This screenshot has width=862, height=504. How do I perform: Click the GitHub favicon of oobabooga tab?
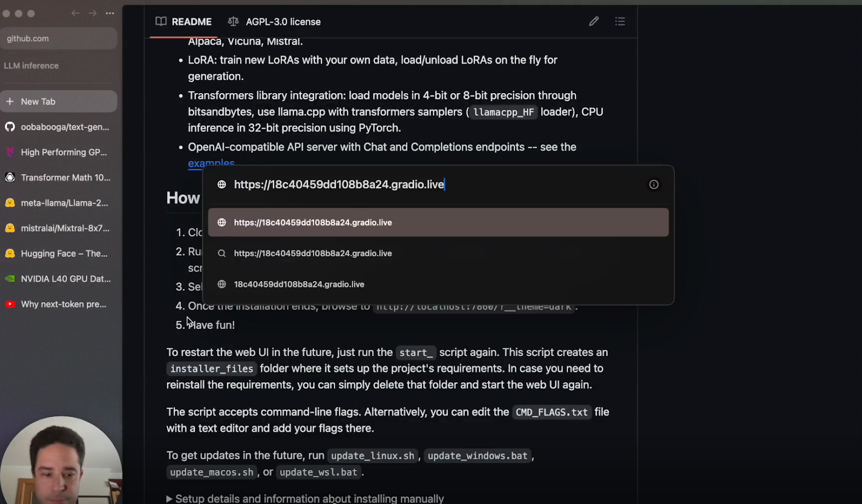[10, 127]
